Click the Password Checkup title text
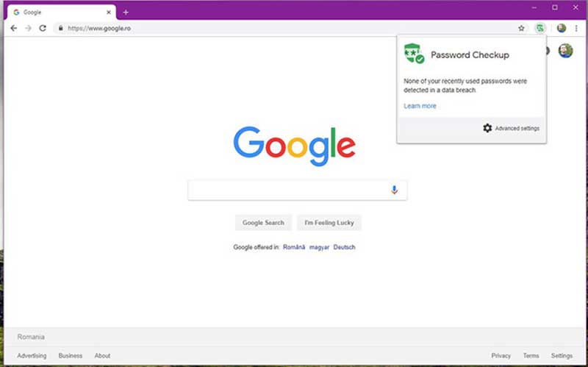This screenshot has height=367, width=588. point(470,54)
